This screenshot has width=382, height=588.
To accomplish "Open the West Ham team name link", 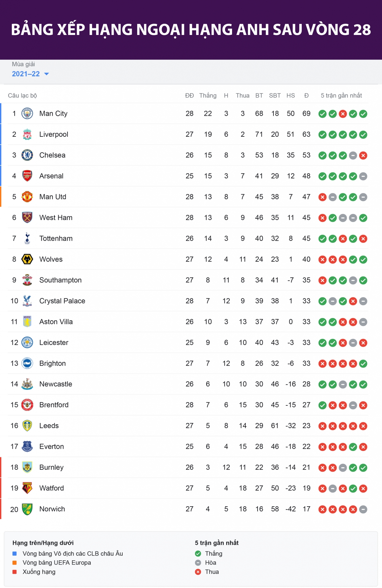I will [56, 218].
